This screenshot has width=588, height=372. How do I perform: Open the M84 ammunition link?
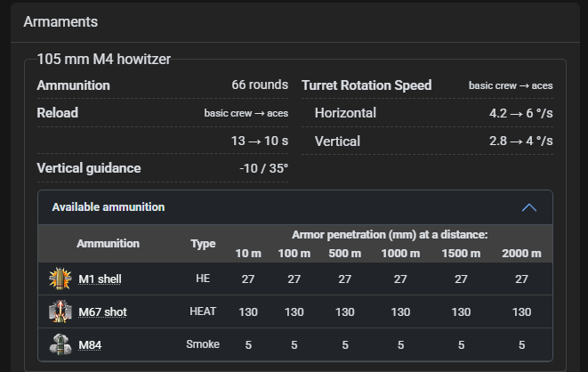click(90, 345)
